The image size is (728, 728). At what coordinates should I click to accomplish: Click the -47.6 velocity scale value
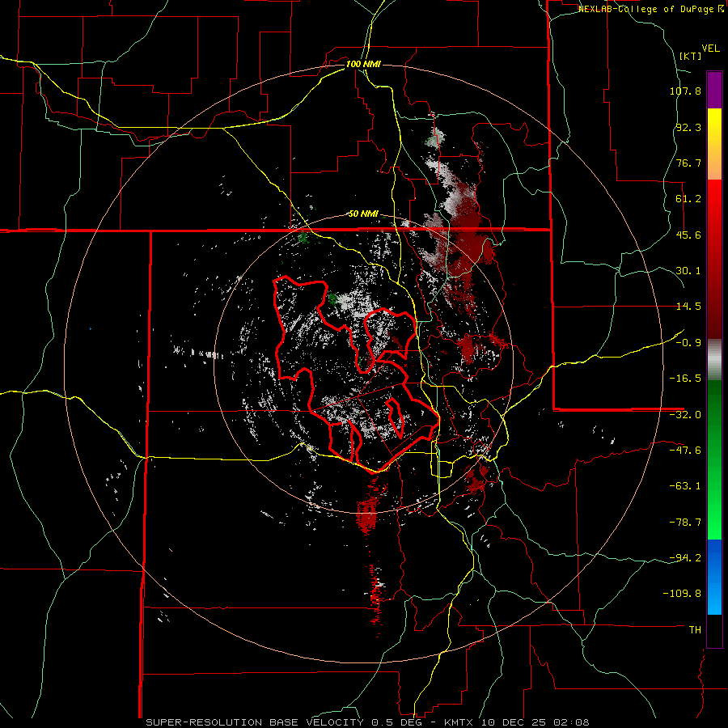tap(685, 451)
